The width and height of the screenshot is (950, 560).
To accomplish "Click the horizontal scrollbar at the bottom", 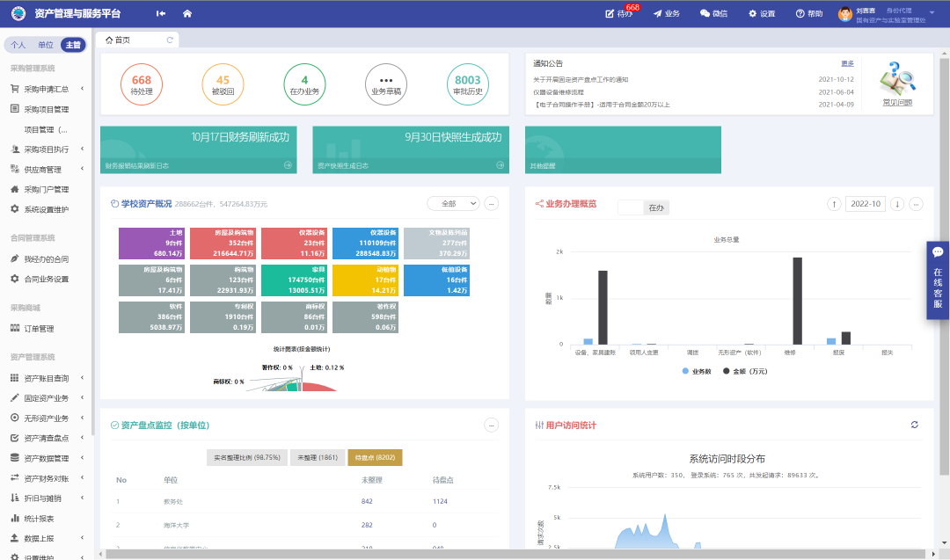I will (x=515, y=554).
